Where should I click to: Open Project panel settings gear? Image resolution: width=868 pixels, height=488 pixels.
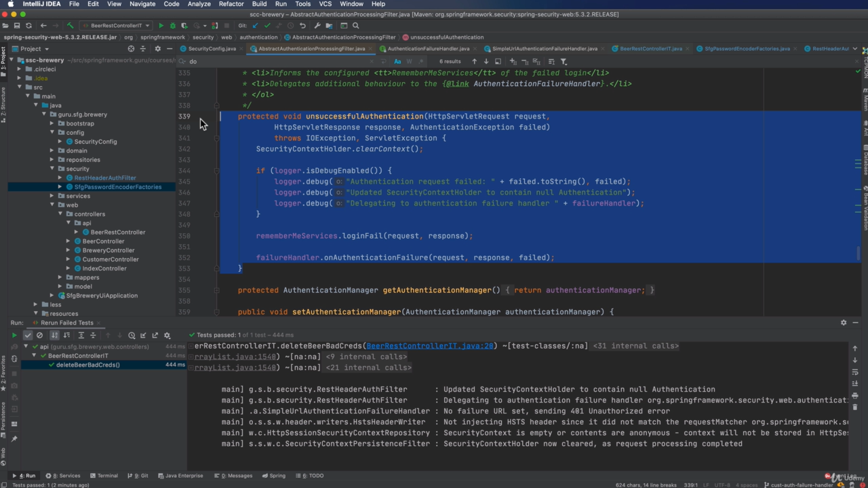(x=157, y=49)
